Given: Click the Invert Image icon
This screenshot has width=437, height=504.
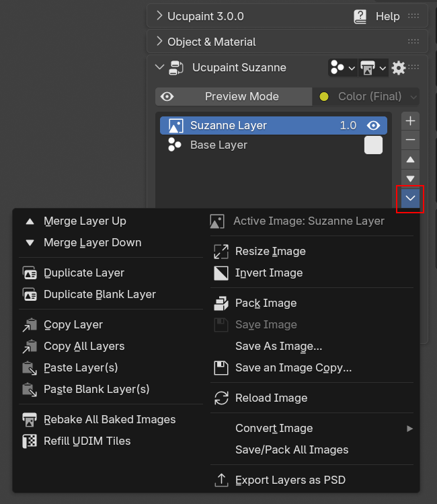Looking at the screenshot, I should tap(221, 273).
